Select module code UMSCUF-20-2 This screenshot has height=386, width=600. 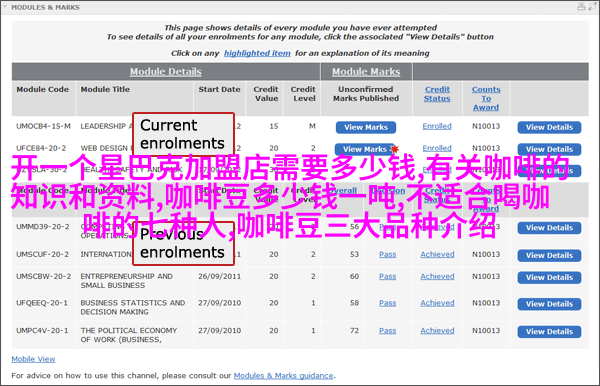(42, 254)
